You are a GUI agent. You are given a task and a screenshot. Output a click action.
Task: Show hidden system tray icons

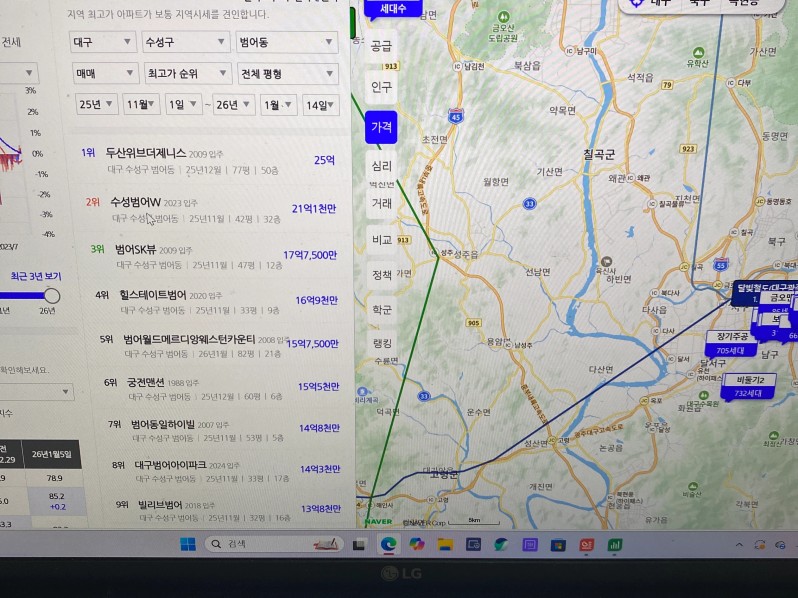coord(739,545)
